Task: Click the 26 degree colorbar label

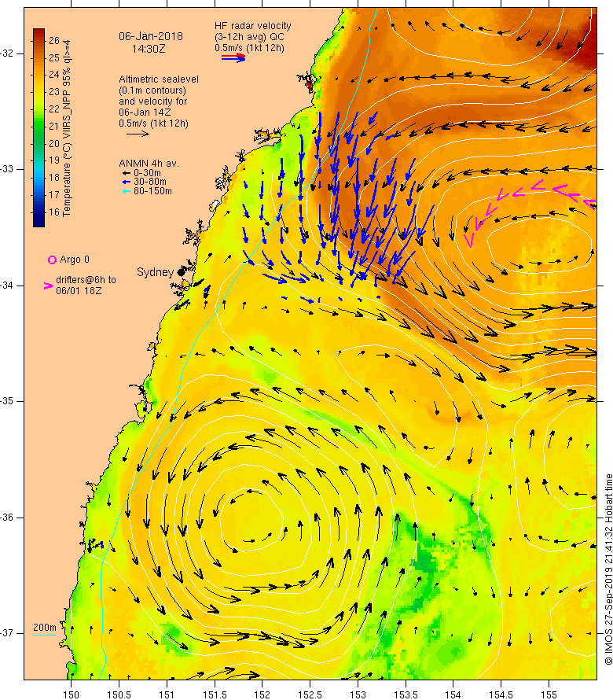Action: tap(54, 41)
